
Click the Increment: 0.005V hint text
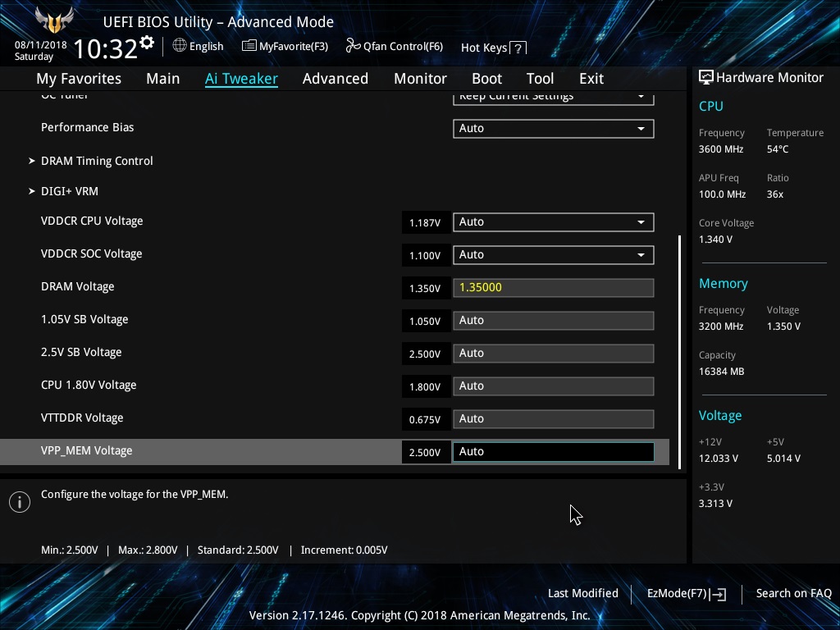(344, 550)
